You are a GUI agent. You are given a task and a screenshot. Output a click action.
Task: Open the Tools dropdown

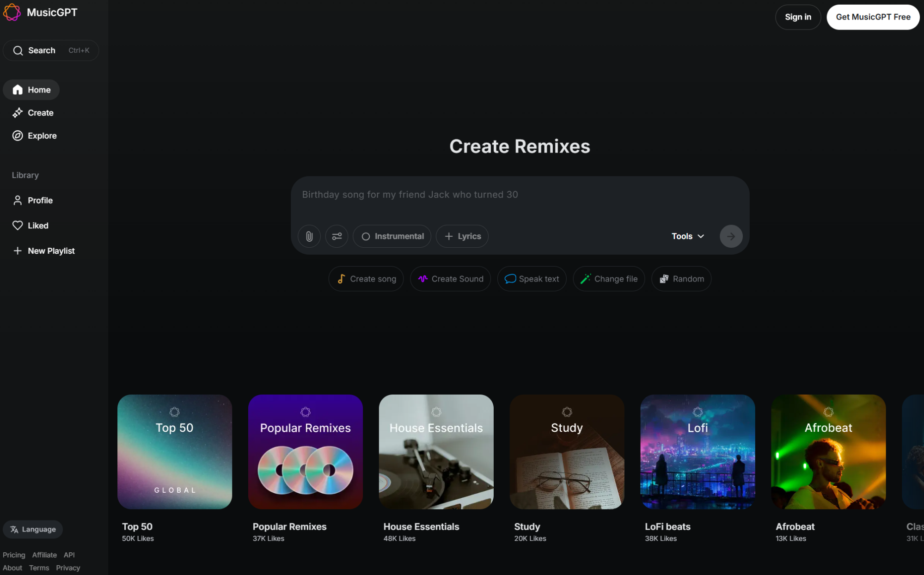click(687, 236)
